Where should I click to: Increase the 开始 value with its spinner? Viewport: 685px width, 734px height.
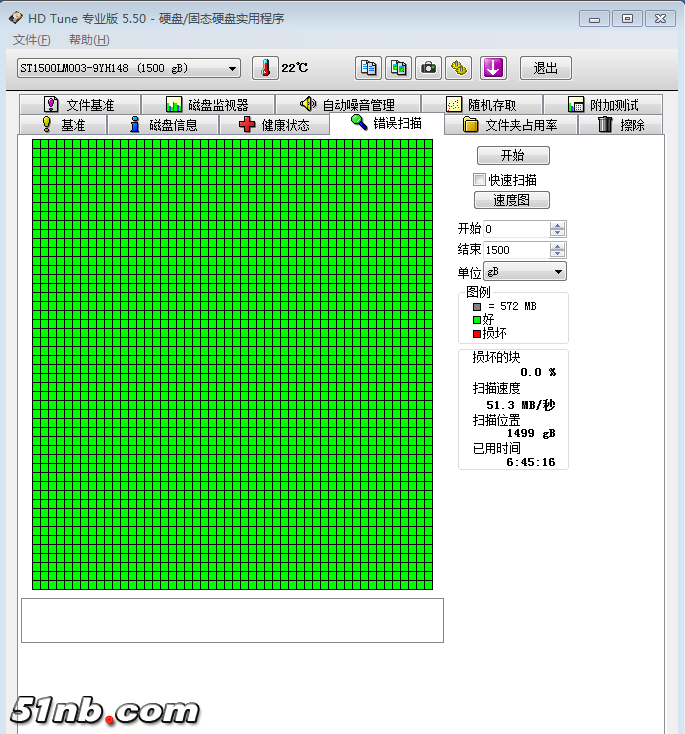pyautogui.click(x=558, y=225)
